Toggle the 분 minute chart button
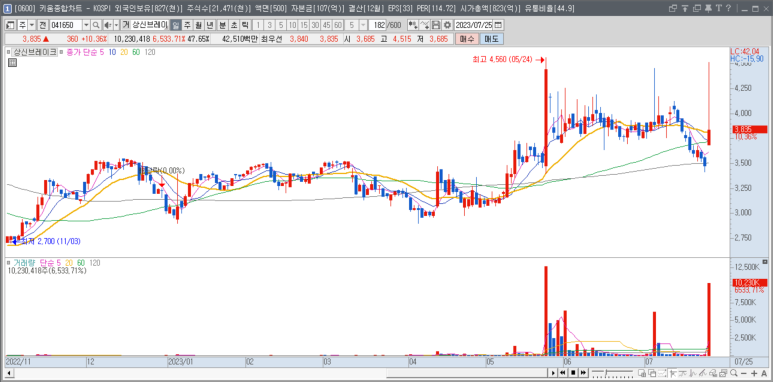Image resolution: width=773 pixels, height=382 pixels. (x=222, y=25)
